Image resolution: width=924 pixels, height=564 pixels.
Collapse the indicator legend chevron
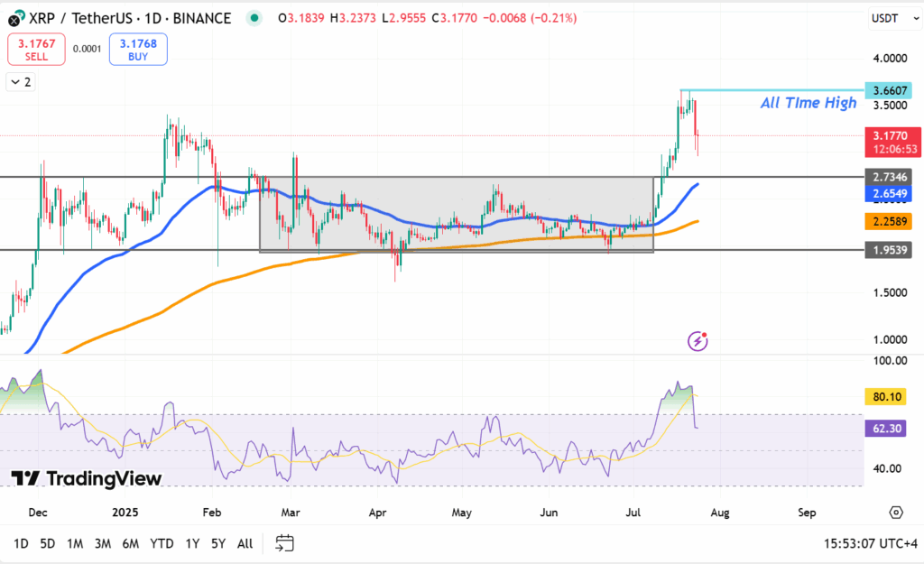click(x=21, y=82)
